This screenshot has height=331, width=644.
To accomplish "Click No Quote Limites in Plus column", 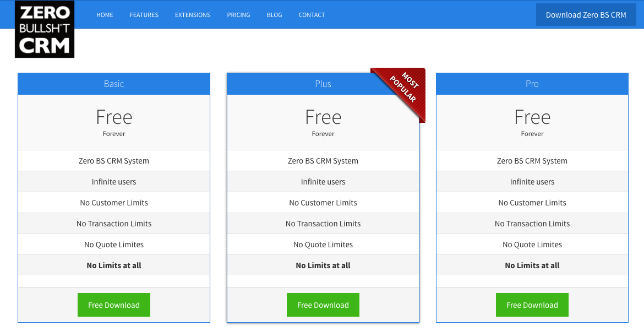I will [x=323, y=245].
